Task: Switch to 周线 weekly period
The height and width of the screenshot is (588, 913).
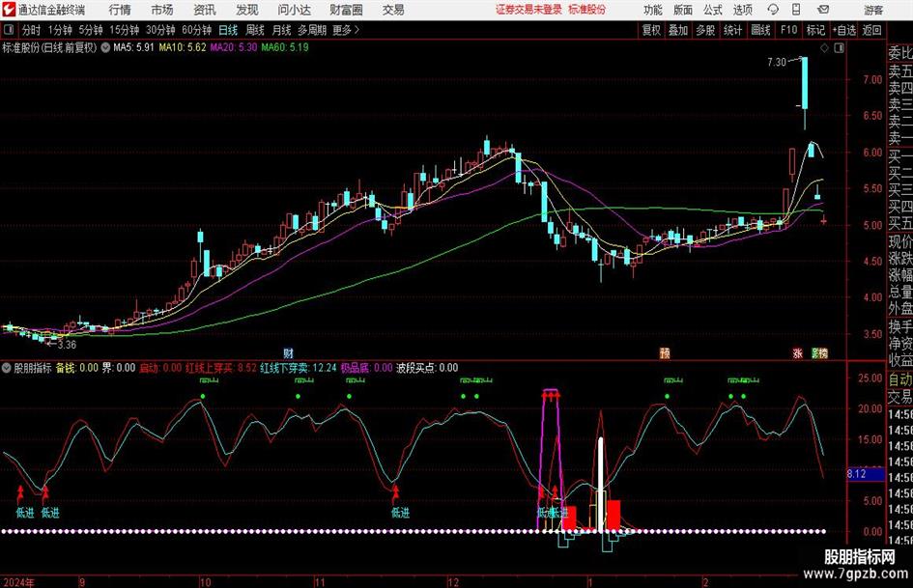Action: [255, 30]
